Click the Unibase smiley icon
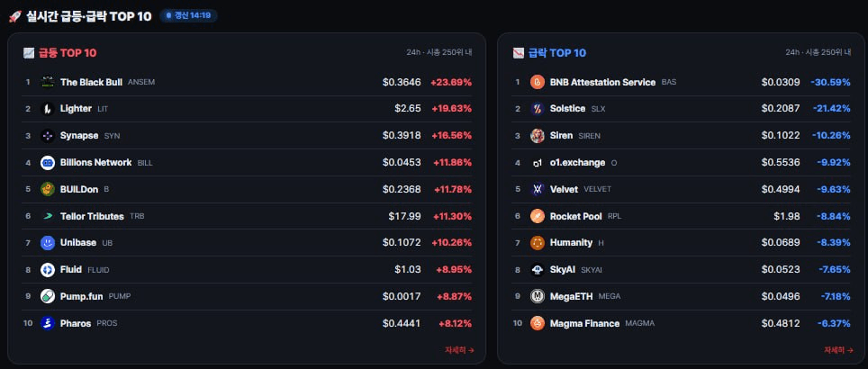This screenshot has width=868, height=369. click(48, 243)
